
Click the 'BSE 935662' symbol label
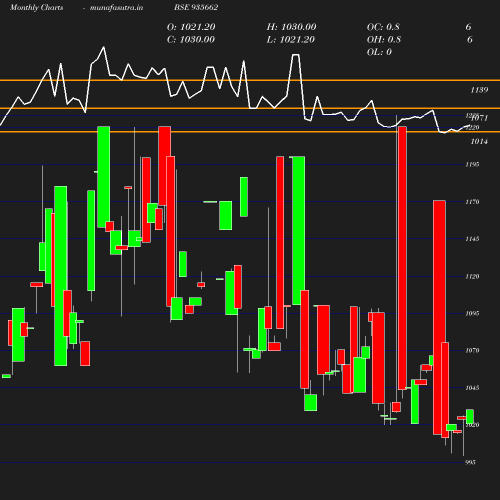coord(196,8)
